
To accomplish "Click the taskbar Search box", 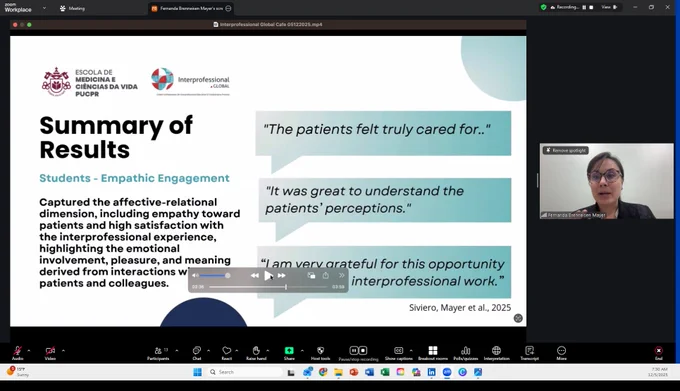I will (x=245, y=372).
